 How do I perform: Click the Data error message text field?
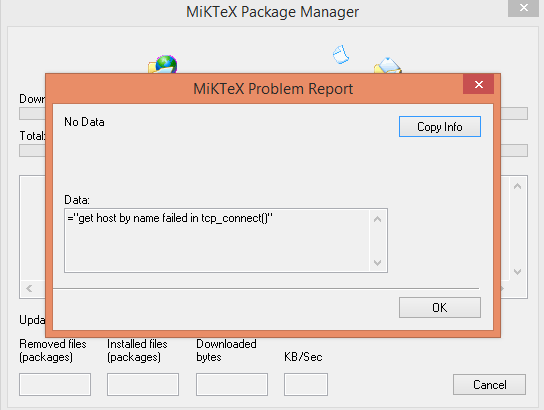click(226, 240)
